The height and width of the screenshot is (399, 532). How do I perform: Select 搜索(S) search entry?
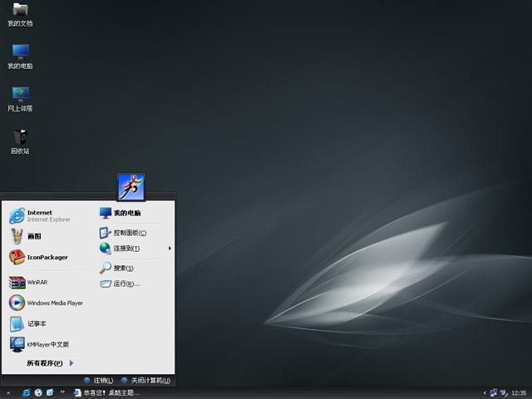click(122, 268)
